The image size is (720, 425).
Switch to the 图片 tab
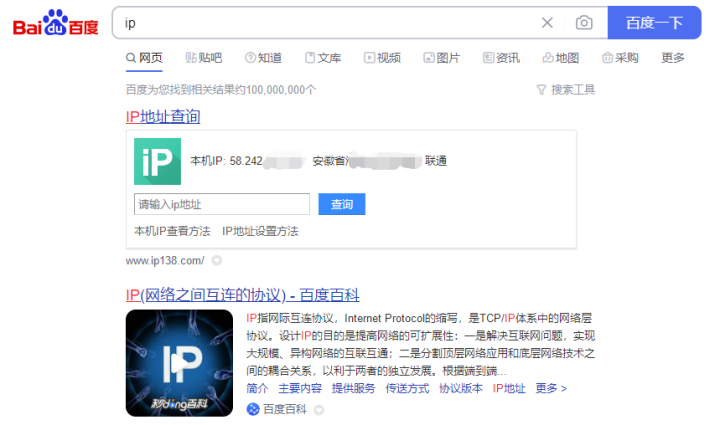coord(442,58)
